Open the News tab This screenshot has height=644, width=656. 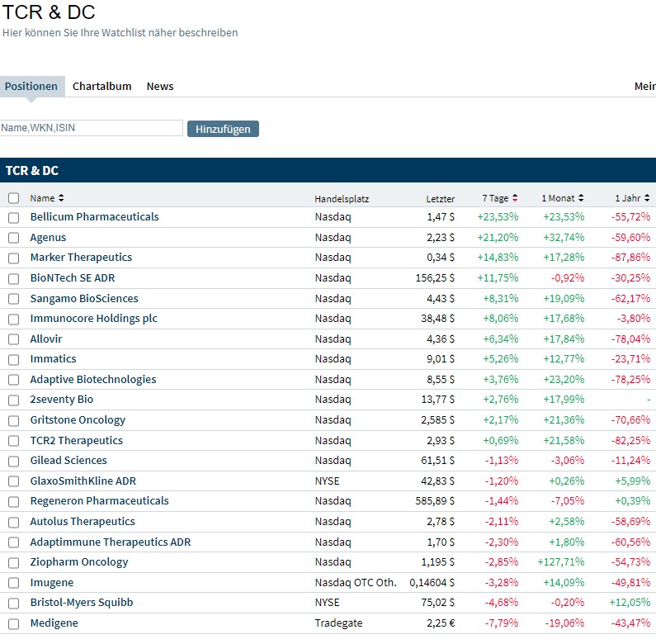(x=160, y=87)
